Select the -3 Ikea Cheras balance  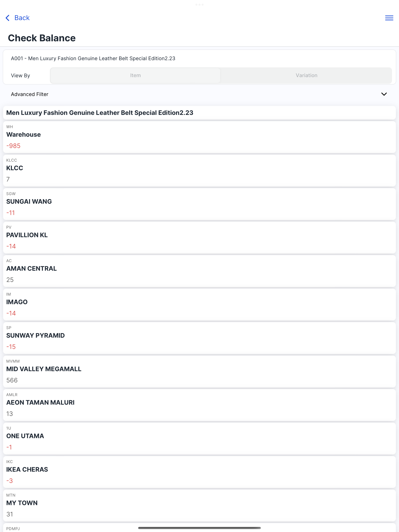[9, 481]
